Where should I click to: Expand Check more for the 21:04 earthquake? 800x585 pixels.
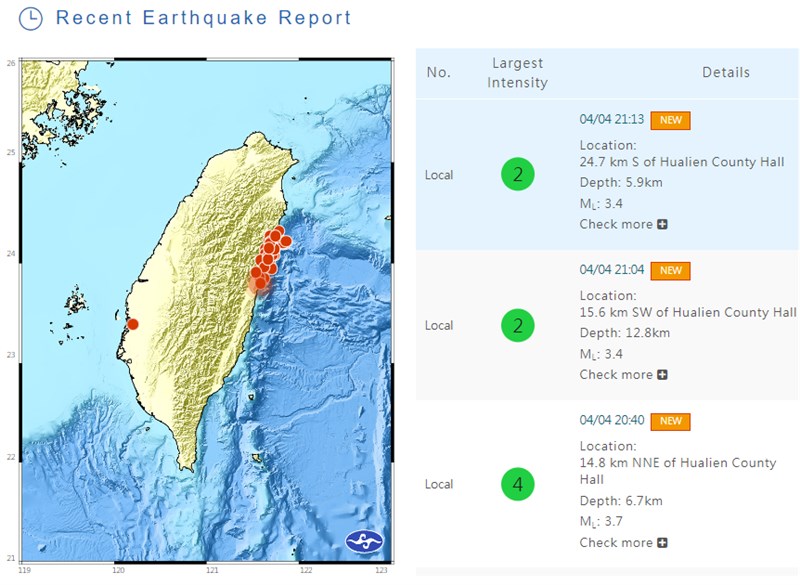pyautogui.click(x=623, y=375)
